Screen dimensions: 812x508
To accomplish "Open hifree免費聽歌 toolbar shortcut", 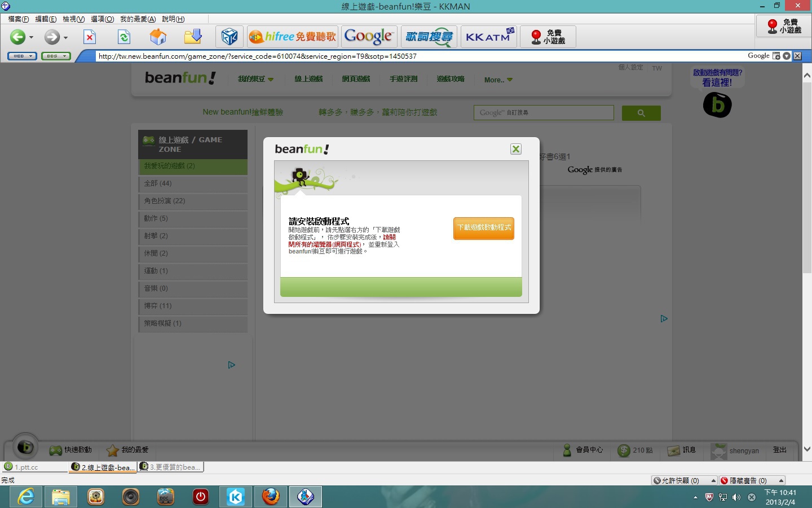I will click(x=293, y=37).
